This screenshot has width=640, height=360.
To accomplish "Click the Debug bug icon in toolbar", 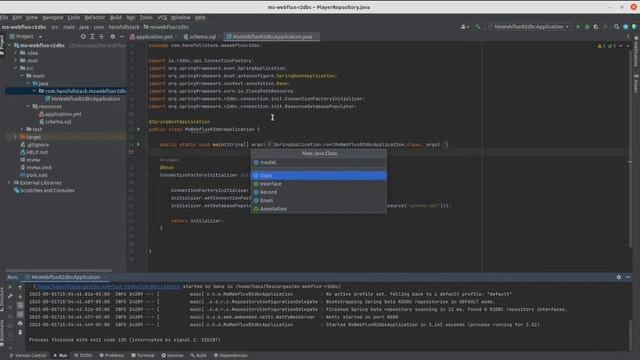I will 587,27.
